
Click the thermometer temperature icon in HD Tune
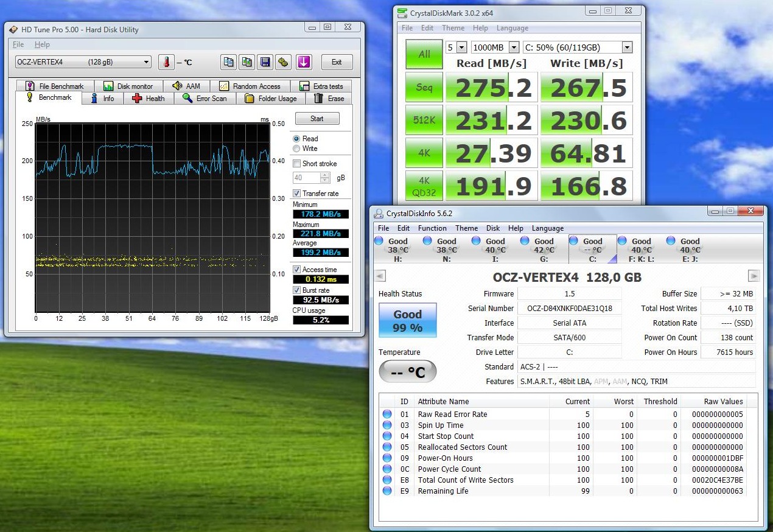pos(166,61)
